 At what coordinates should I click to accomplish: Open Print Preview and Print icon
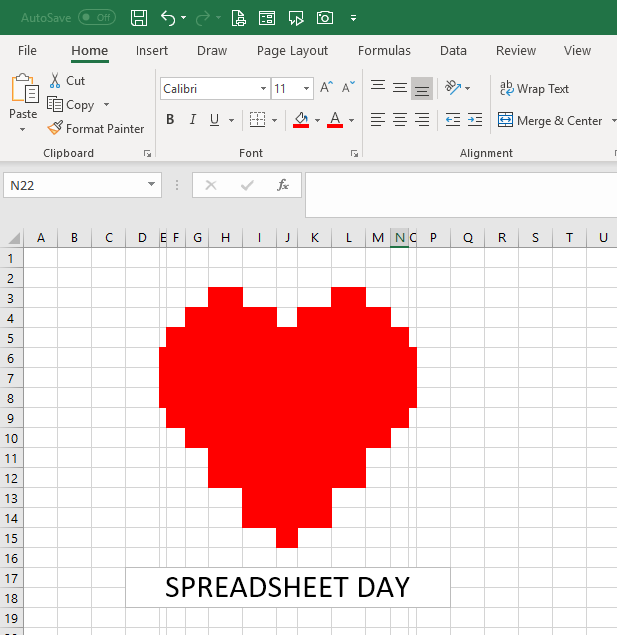click(x=238, y=18)
